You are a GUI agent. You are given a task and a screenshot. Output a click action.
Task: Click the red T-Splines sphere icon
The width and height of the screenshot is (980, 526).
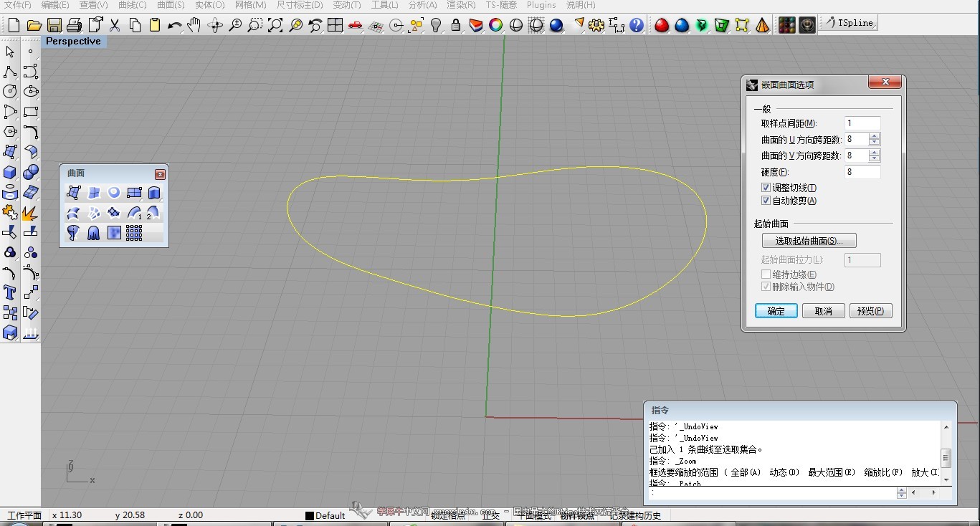pyautogui.click(x=662, y=26)
